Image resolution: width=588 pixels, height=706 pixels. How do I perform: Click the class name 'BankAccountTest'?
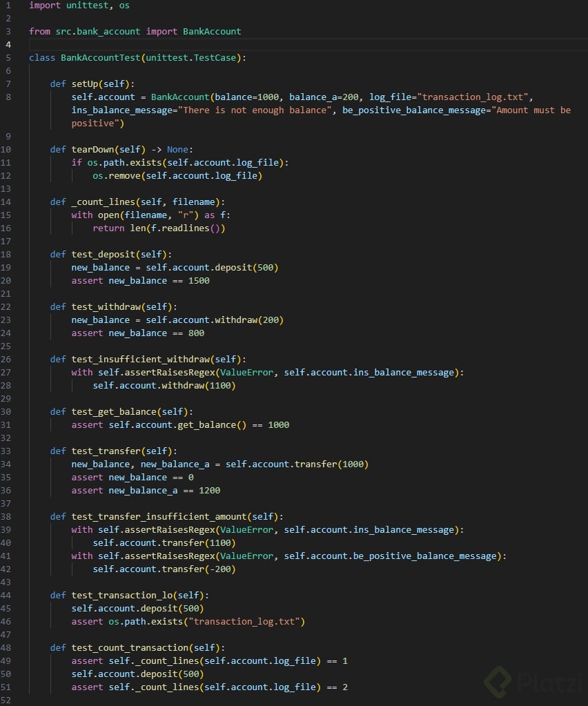(100, 58)
